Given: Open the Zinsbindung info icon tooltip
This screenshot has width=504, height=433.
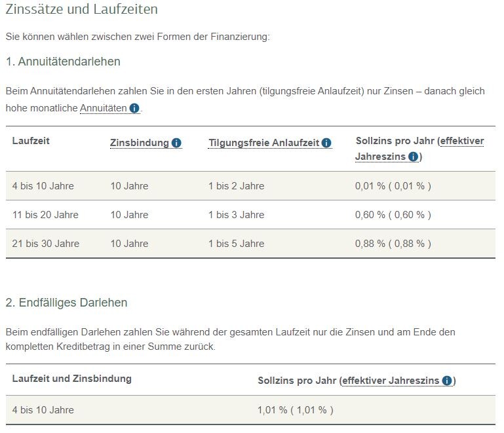Looking at the screenshot, I should coord(176,143).
